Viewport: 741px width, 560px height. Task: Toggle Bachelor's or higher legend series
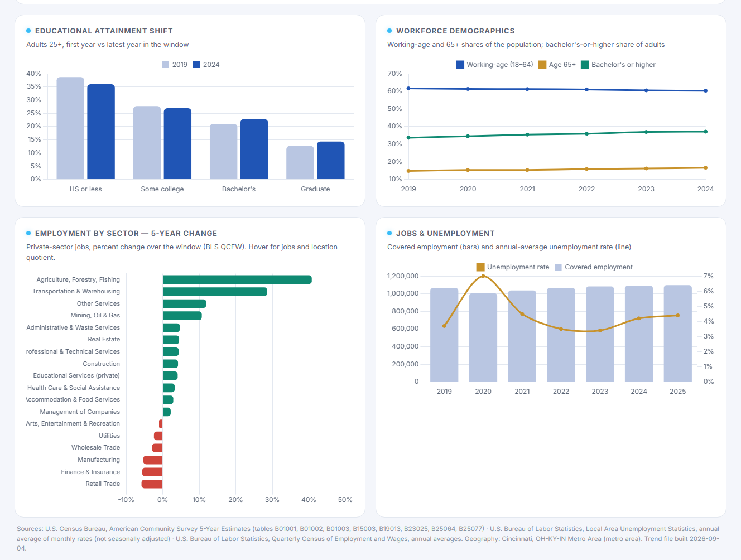618,65
